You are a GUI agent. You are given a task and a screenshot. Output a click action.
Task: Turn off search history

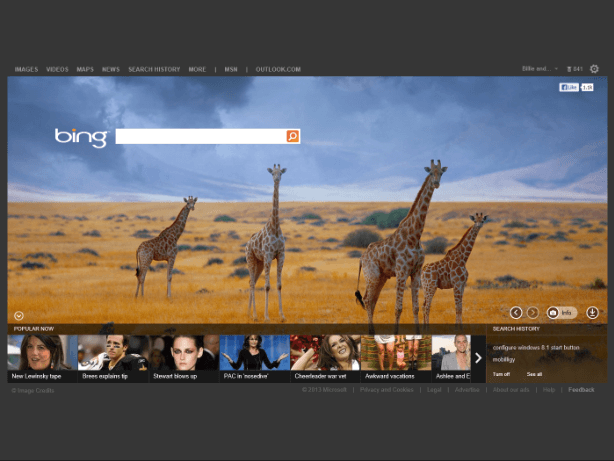click(501, 374)
